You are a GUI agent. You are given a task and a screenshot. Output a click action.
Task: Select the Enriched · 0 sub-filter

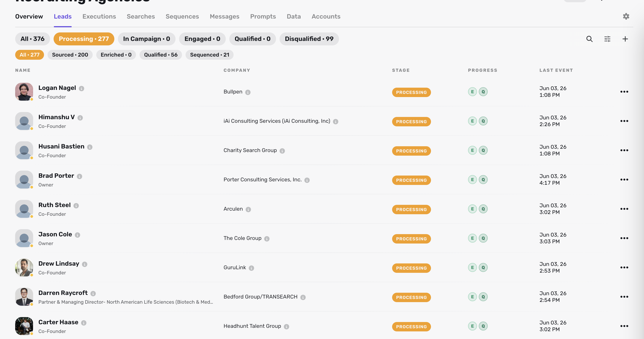pyautogui.click(x=116, y=55)
